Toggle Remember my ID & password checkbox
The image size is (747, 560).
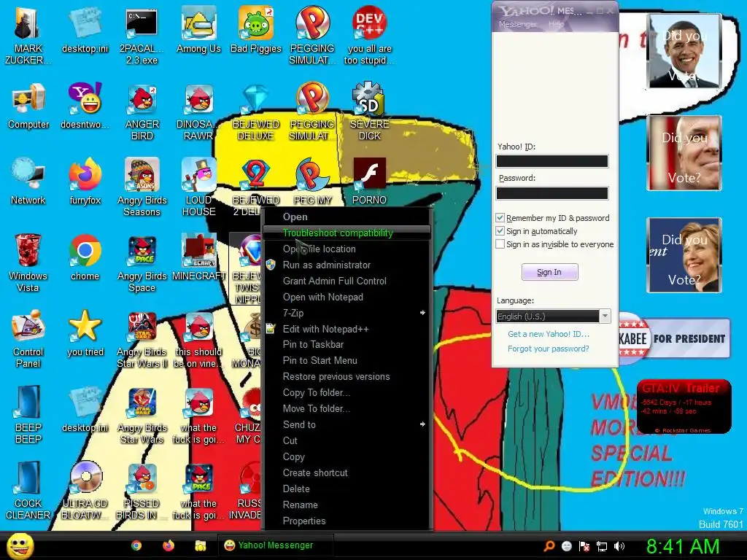[x=500, y=217]
